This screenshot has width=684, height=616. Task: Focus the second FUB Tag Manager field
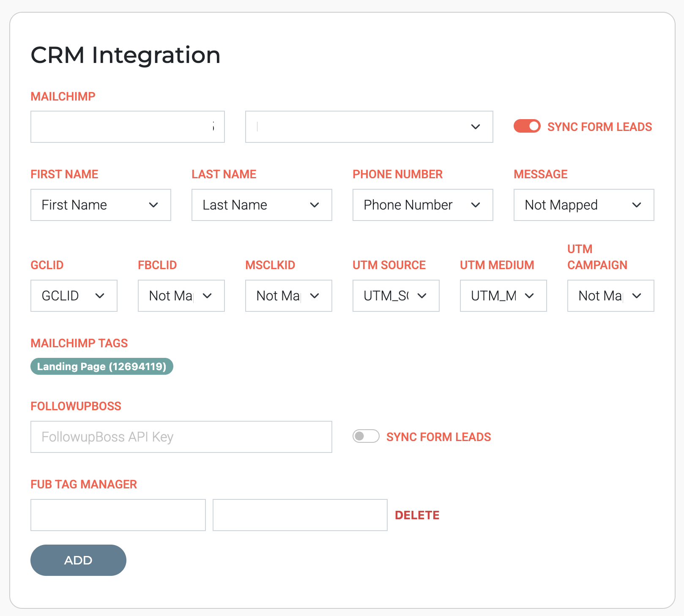tap(300, 515)
